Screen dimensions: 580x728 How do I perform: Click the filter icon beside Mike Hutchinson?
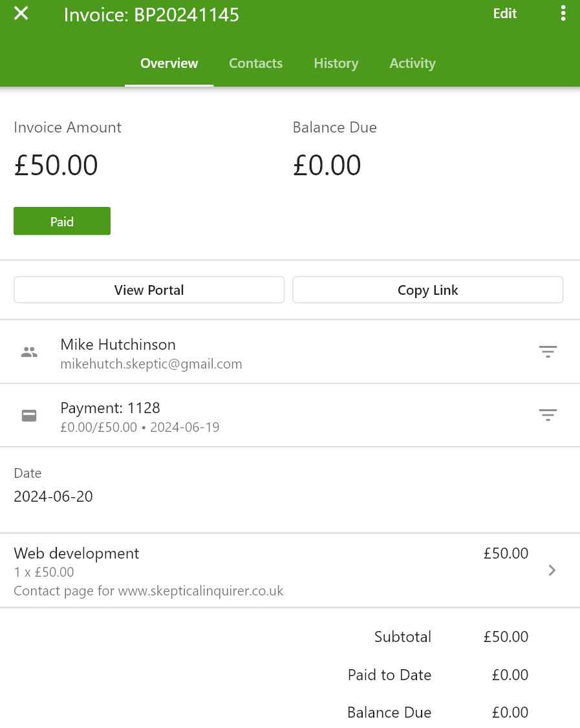[548, 352]
